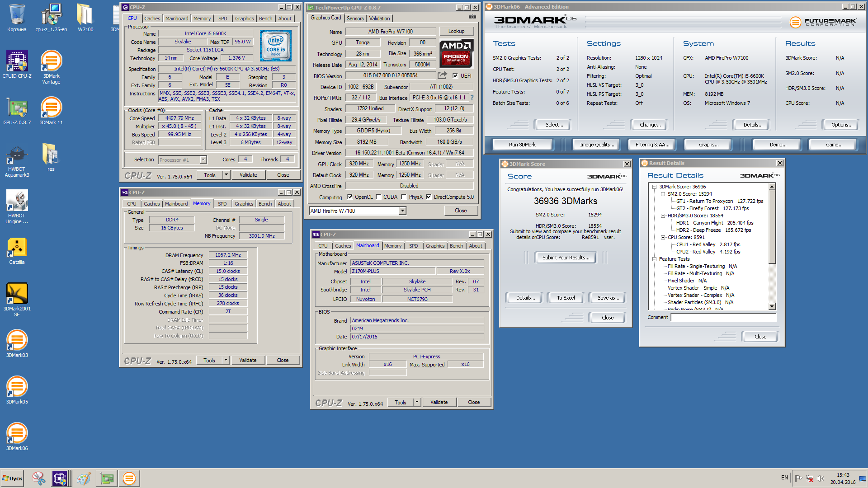The width and height of the screenshot is (868, 488).
Task: Click the To Excel button
Action: click(x=566, y=298)
